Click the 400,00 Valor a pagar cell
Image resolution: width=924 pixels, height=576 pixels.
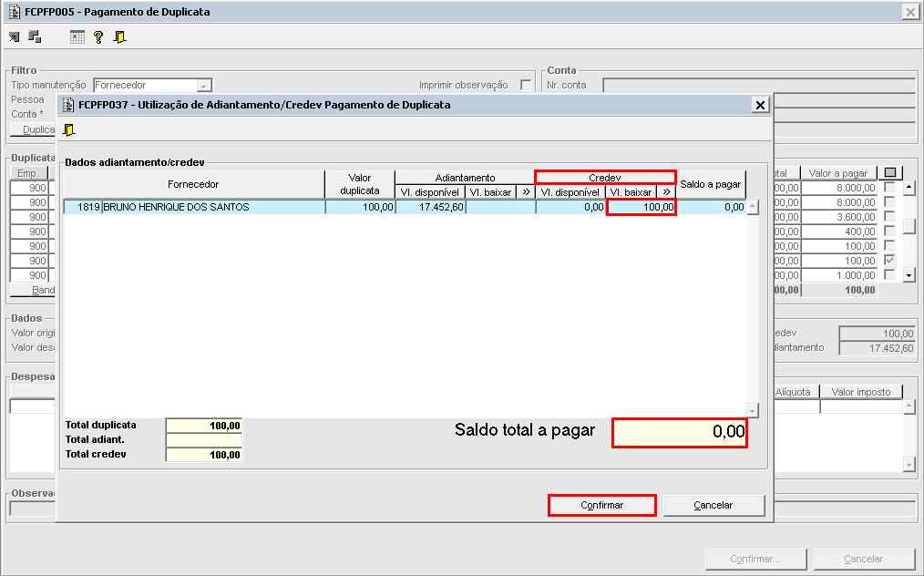click(x=839, y=231)
